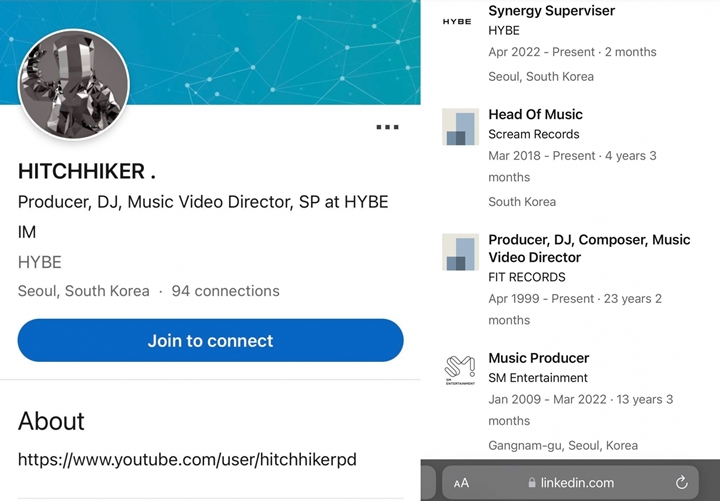Screen dimensions: 720x501
Task: Click the About section heading
Action: 51,421
